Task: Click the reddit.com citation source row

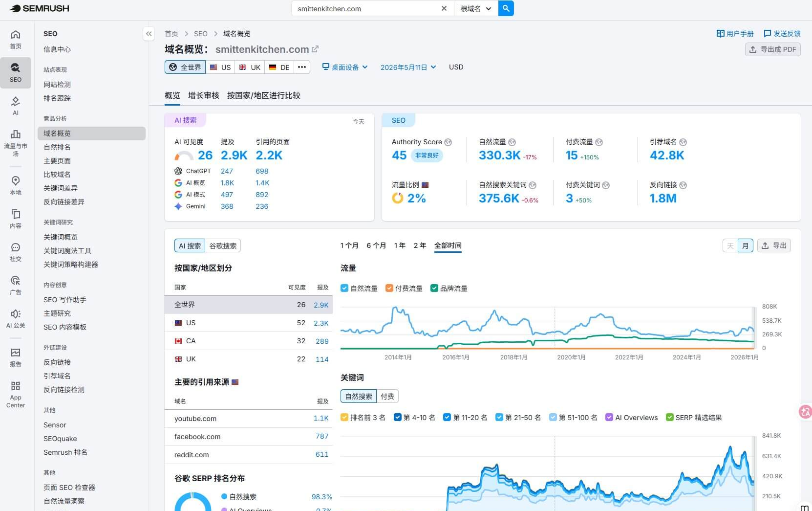Action: click(x=249, y=455)
